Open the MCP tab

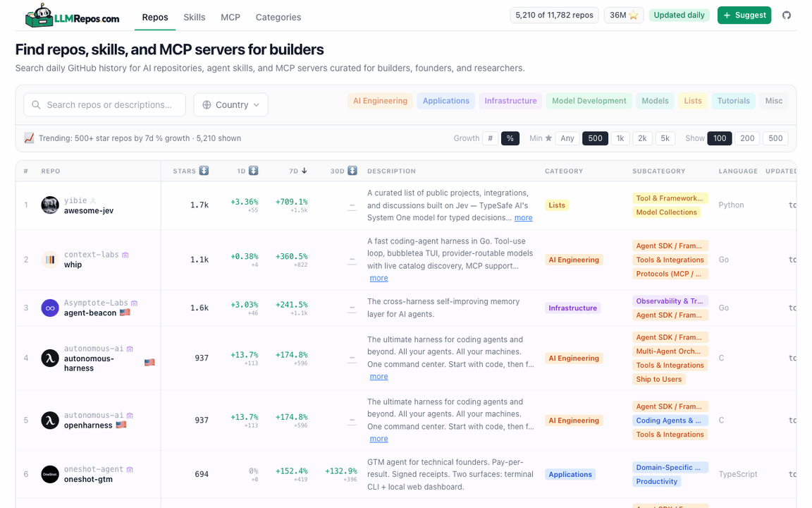[x=230, y=17]
